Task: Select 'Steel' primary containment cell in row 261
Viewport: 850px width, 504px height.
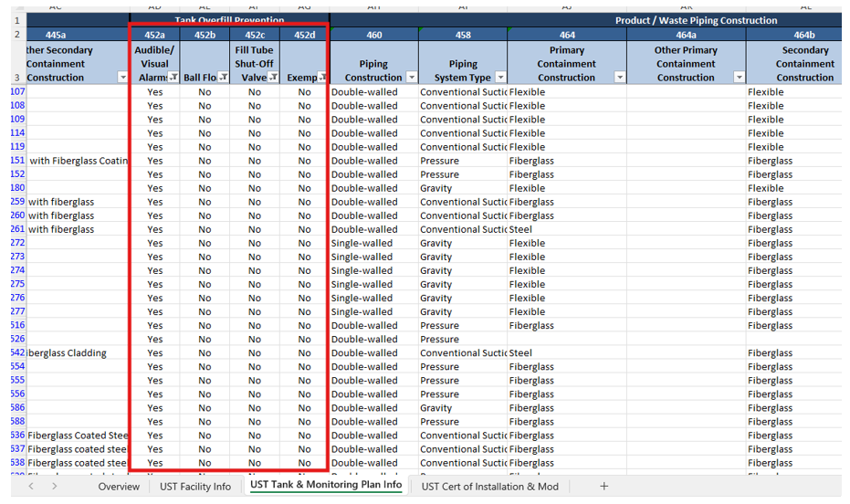Action: coord(567,229)
